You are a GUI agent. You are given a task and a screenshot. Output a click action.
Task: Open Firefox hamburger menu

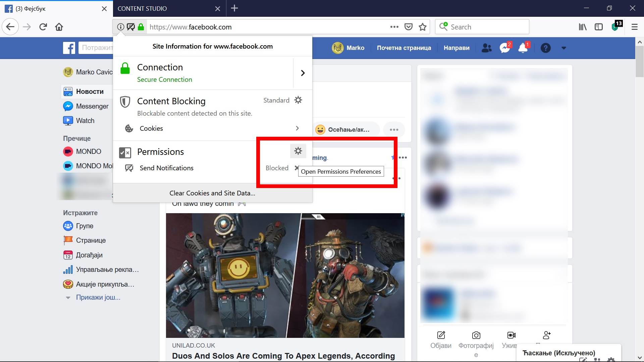click(634, 27)
